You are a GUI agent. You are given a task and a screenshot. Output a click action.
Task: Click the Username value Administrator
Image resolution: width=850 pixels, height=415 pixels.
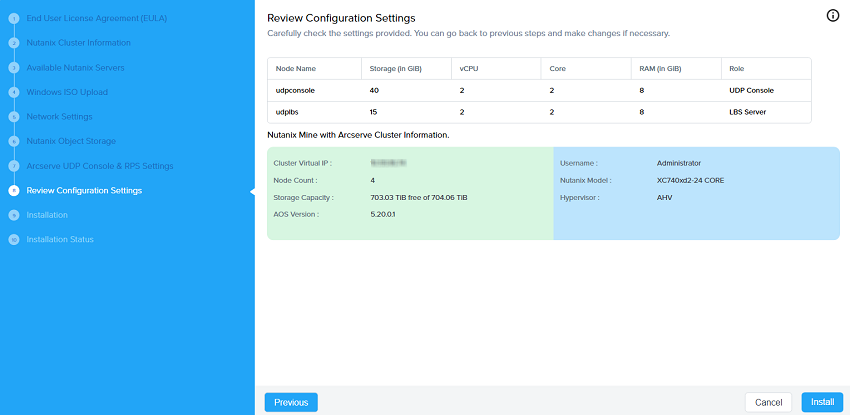pos(679,163)
